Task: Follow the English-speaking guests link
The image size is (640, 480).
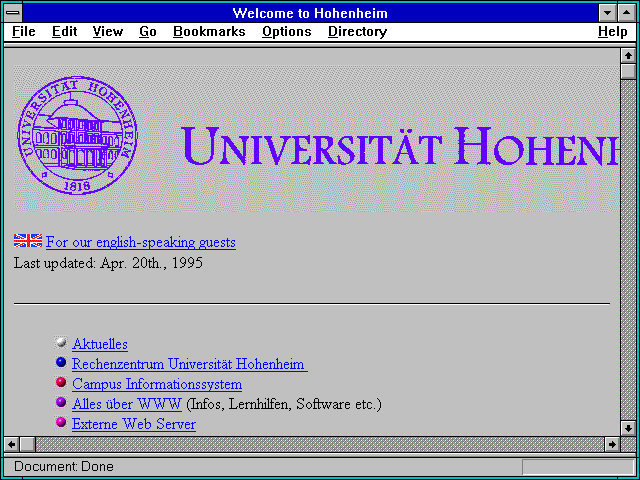Action: (x=141, y=242)
